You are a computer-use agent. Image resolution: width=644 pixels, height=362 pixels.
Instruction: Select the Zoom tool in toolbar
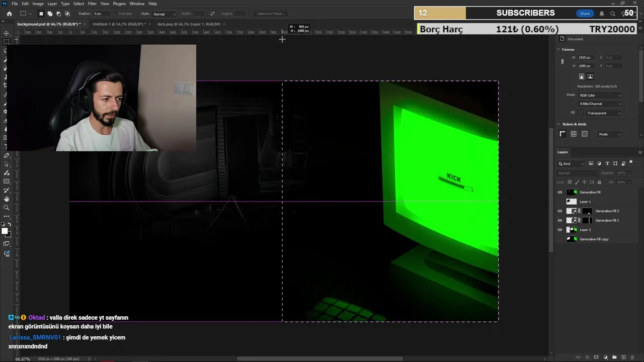point(7,208)
